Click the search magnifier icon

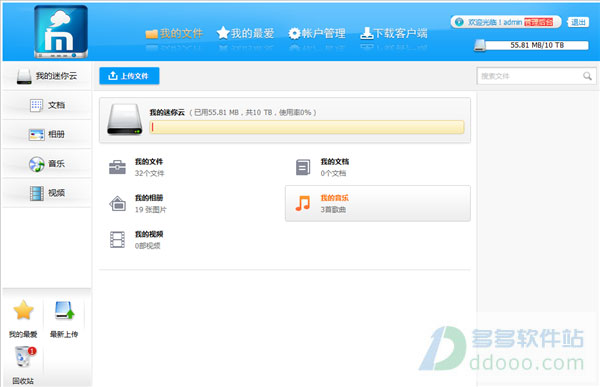pos(587,76)
